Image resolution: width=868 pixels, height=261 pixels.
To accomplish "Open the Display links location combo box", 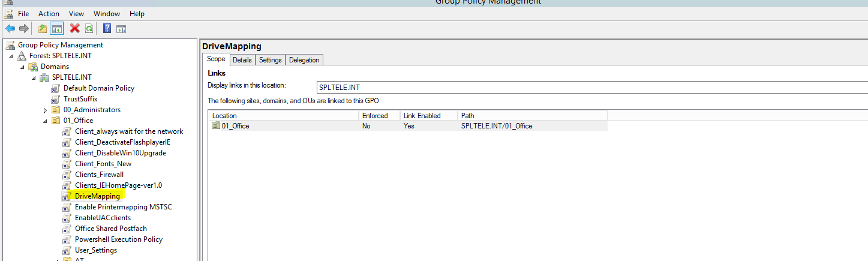I will pos(592,88).
